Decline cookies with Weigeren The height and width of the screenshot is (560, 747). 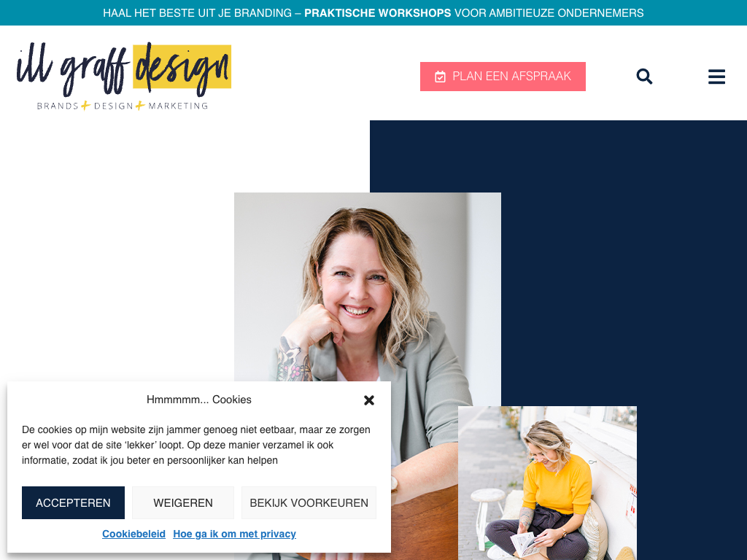(183, 503)
